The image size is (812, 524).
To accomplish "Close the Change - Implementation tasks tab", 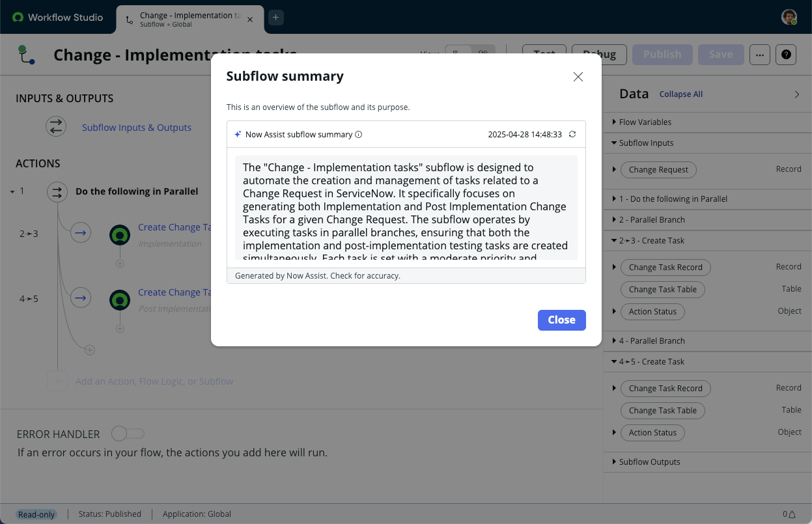I will tap(250, 20).
